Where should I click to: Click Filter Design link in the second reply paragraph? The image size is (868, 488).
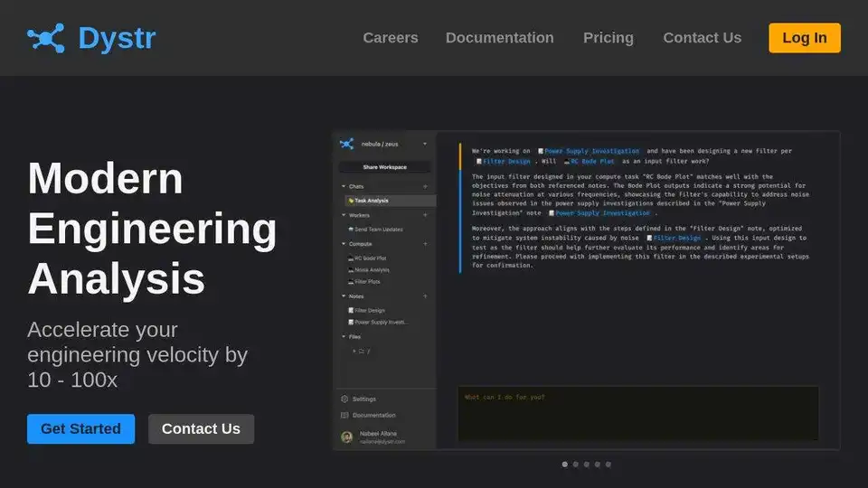(x=675, y=238)
